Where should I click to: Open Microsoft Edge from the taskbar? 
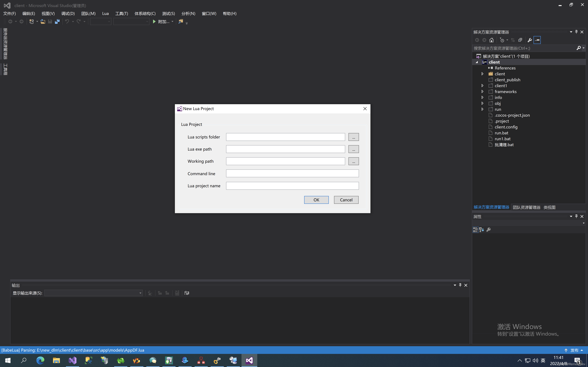point(40,360)
